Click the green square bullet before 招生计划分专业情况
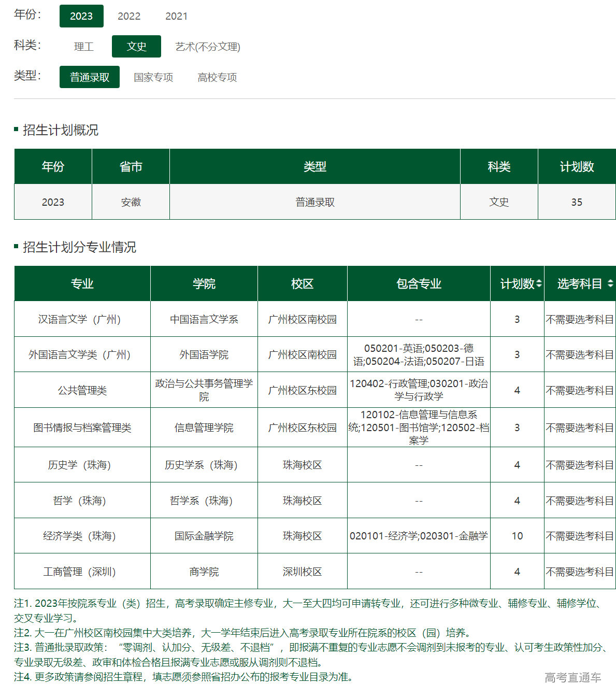 (x=17, y=246)
